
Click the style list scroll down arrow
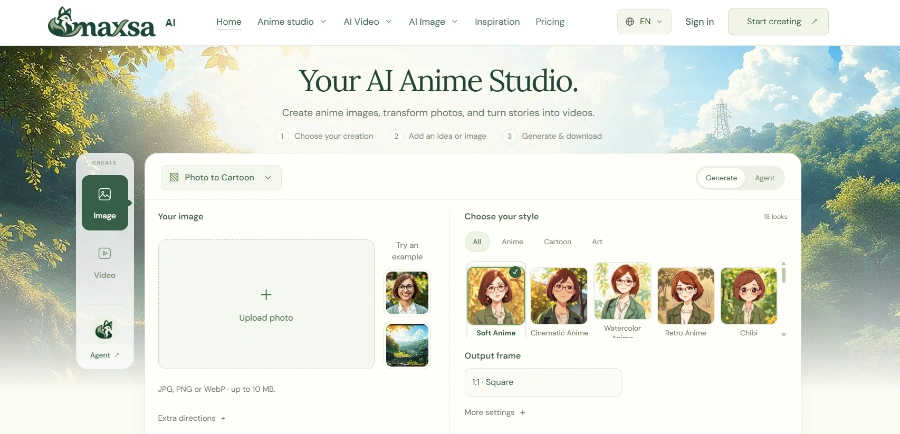pos(783,335)
